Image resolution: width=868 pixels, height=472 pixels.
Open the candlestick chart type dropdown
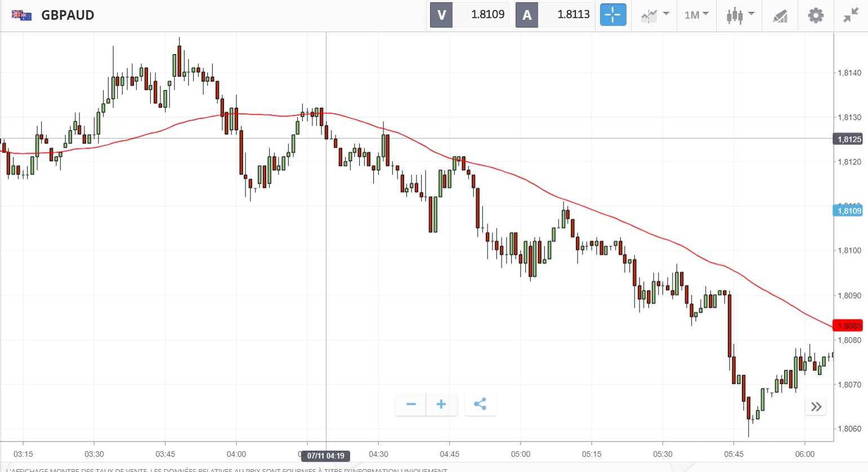click(x=740, y=15)
